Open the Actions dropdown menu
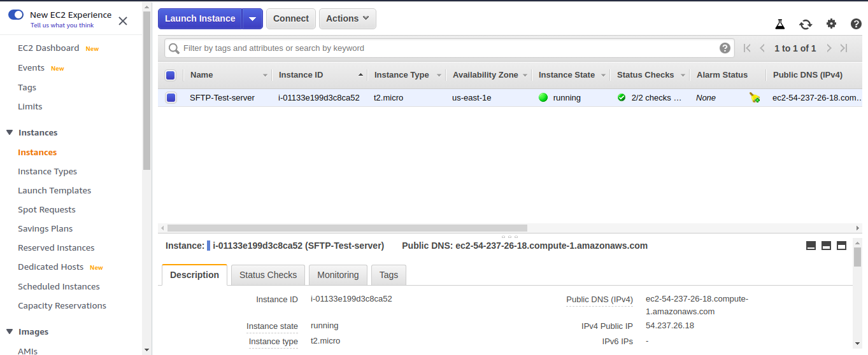 coord(347,18)
